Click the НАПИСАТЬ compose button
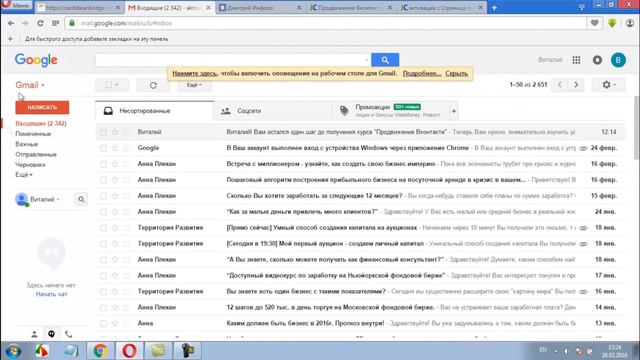The width and height of the screenshot is (640, 360). click(x=42, y=107)
